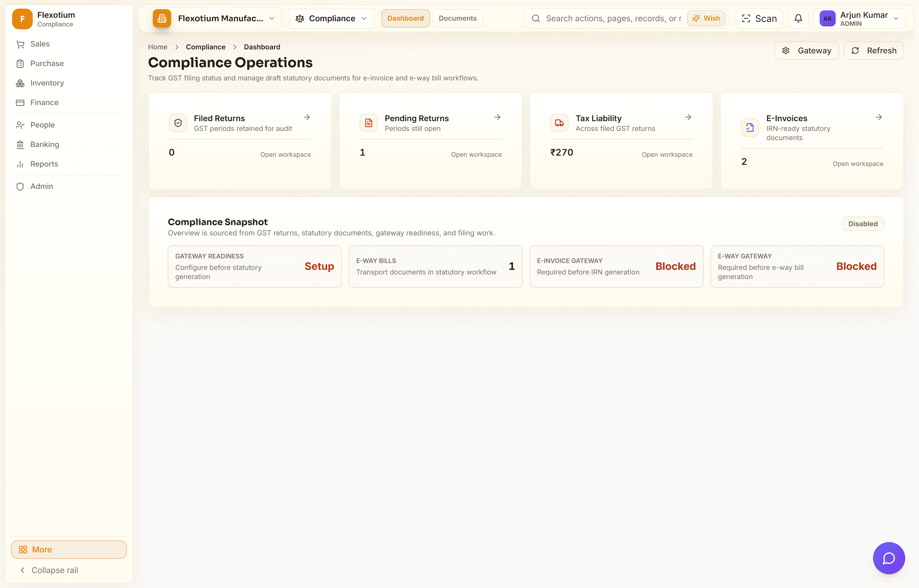The image size is (919, 588).
Task: Go to Compliance breadcrumb
Action: pyautogui.click(x=205, y=47)
